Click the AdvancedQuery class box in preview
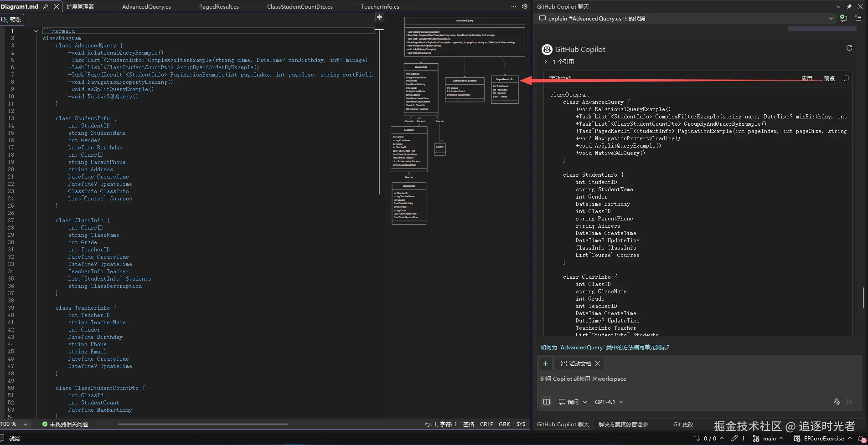This screenshot has height=445, width=868. click(465, 36)
